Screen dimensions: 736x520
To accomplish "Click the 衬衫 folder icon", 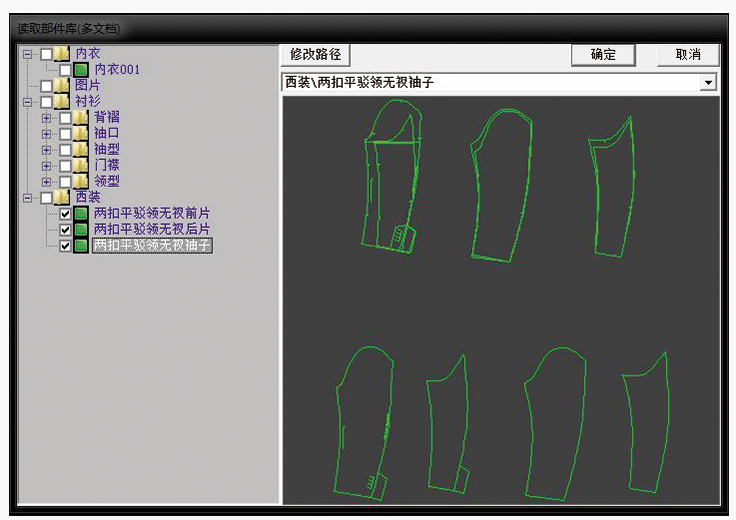I will [63, 102].
